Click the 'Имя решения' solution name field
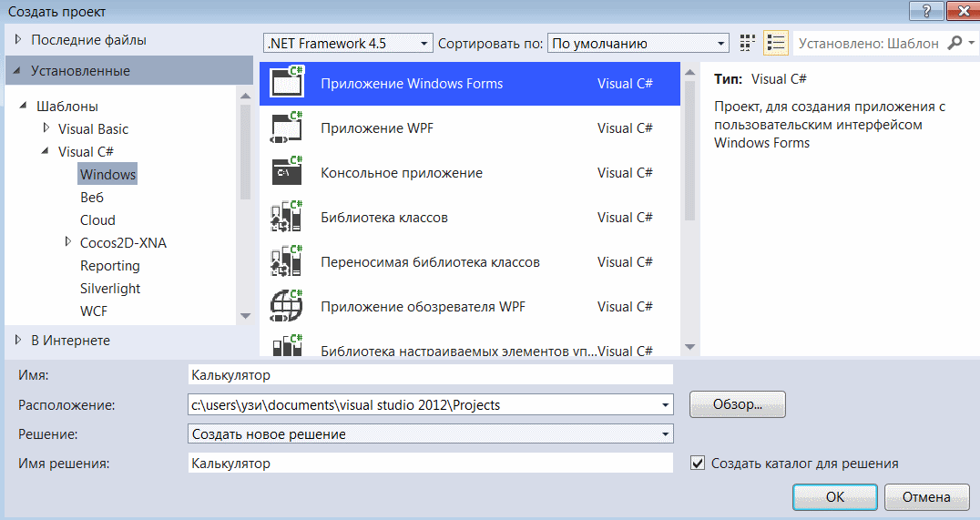Image resolution: width=980 pixels, height=520 pixels. point(431,464)
